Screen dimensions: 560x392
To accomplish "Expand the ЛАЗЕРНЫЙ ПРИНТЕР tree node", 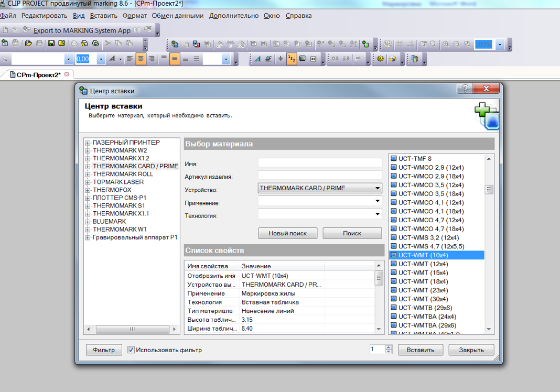I will [x=88, y=143].
